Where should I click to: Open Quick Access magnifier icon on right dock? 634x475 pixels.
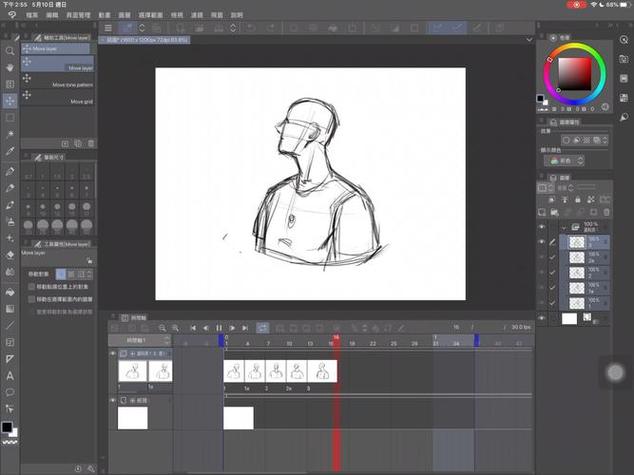(624, 40)
